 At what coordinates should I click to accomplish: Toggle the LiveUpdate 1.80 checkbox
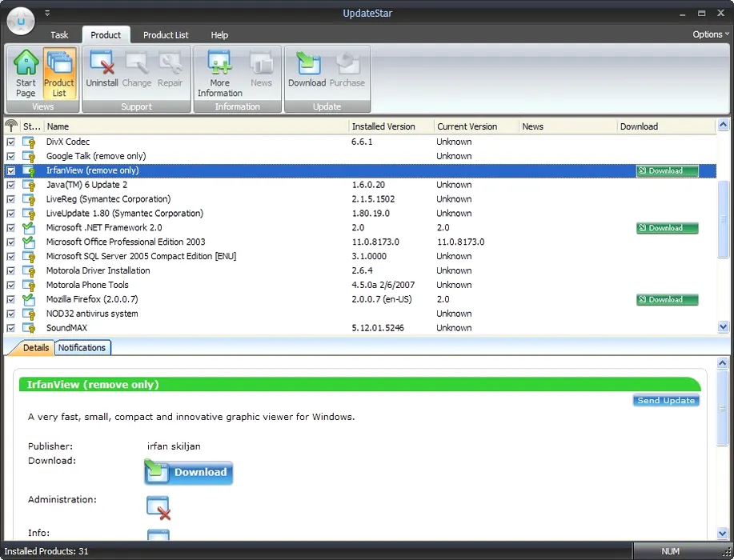click(x=10, y=214)
